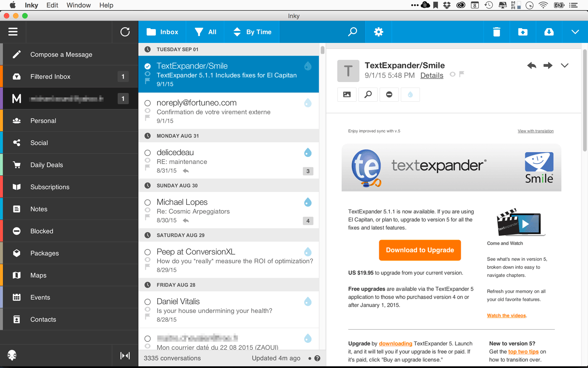Forward using the right arrow icon

548,66
